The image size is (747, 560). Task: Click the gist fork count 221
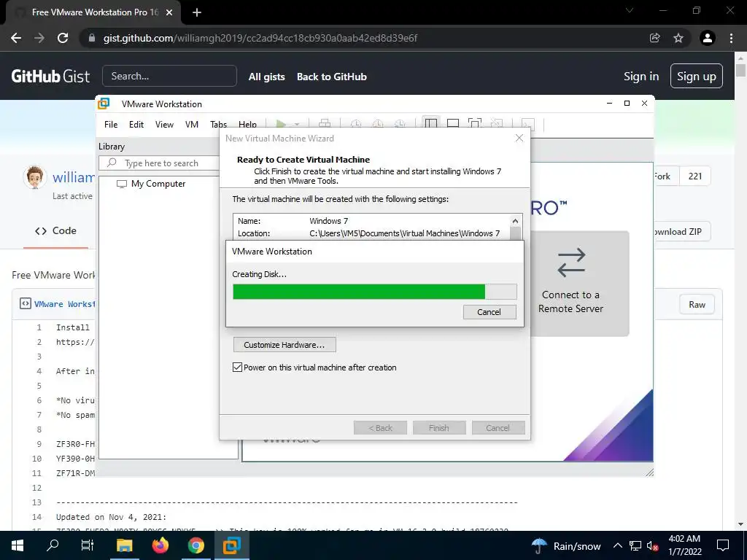click(695, 176)
